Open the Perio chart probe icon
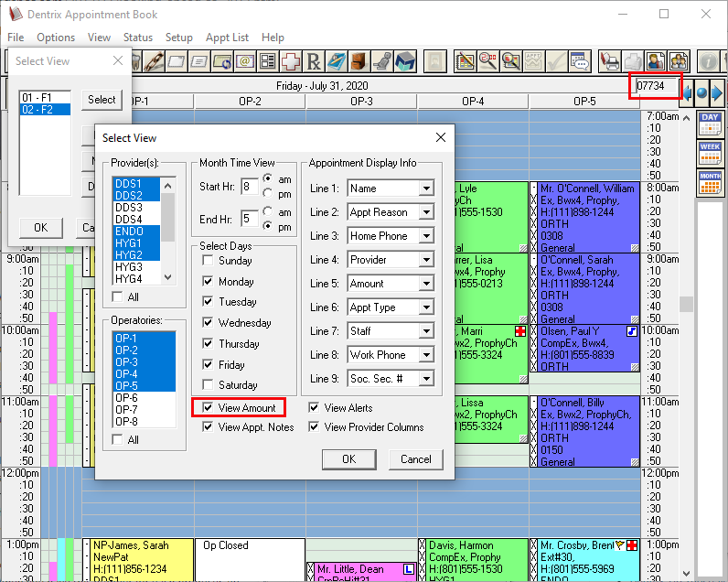 click(154, 61)
